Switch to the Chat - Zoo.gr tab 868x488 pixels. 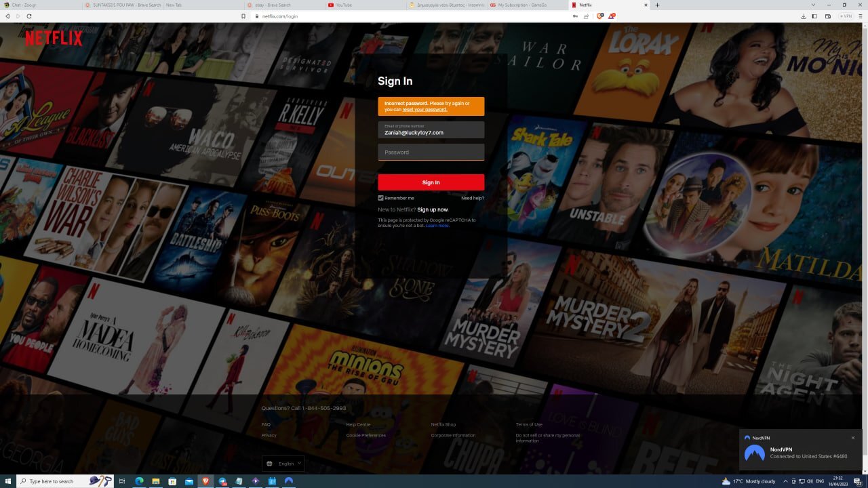click(41, 5)
